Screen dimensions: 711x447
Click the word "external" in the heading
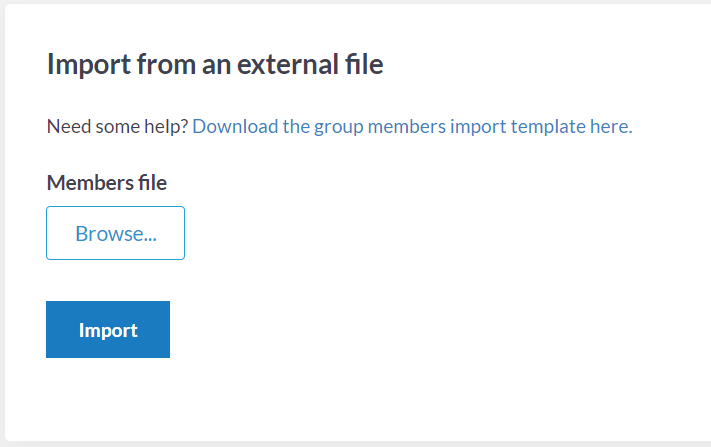pos(287,64)
